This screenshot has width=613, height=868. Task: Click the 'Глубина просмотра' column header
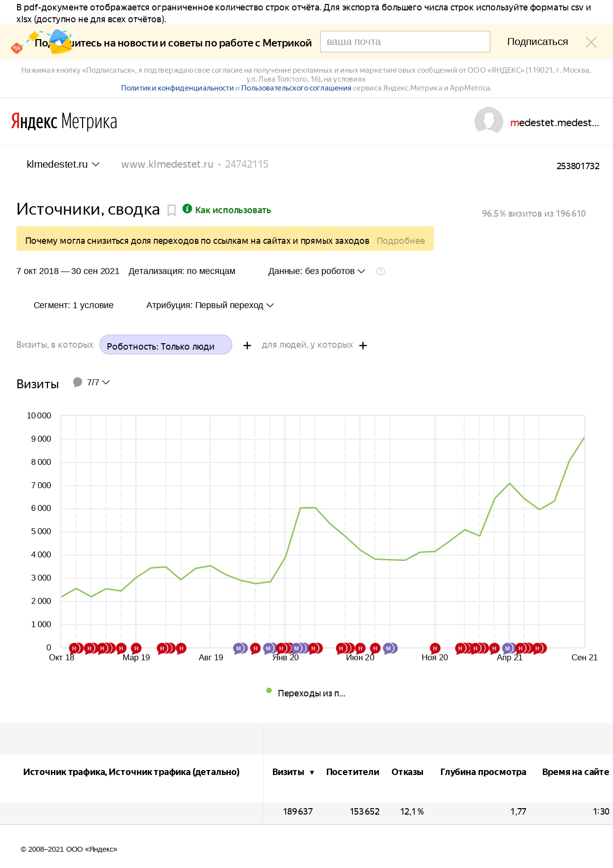(x=483, y=772)
